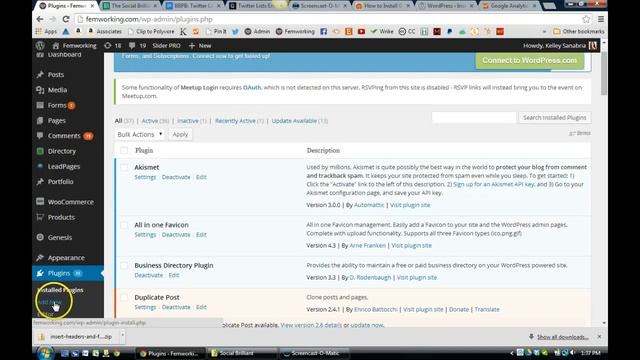The height and width of the screenshot is (360, 640).
Task: Open Portfolio in the sidebar
Action: [x=60, y=182]
